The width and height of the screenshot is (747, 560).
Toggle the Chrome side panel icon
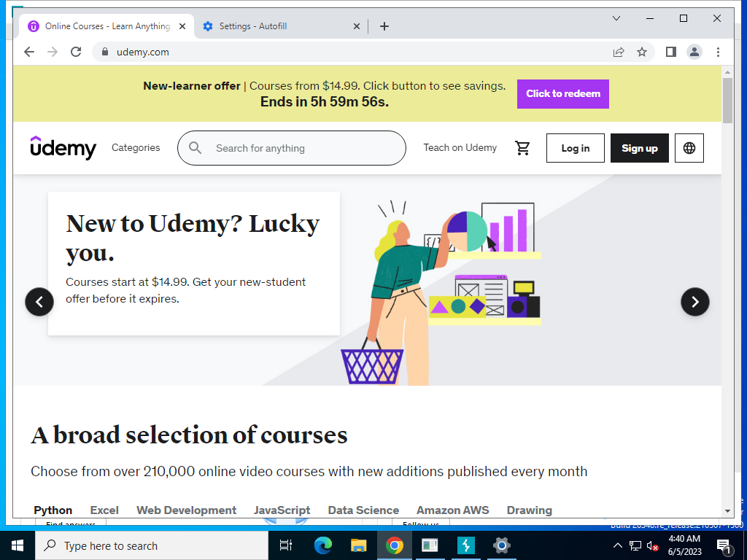[671, 52]
